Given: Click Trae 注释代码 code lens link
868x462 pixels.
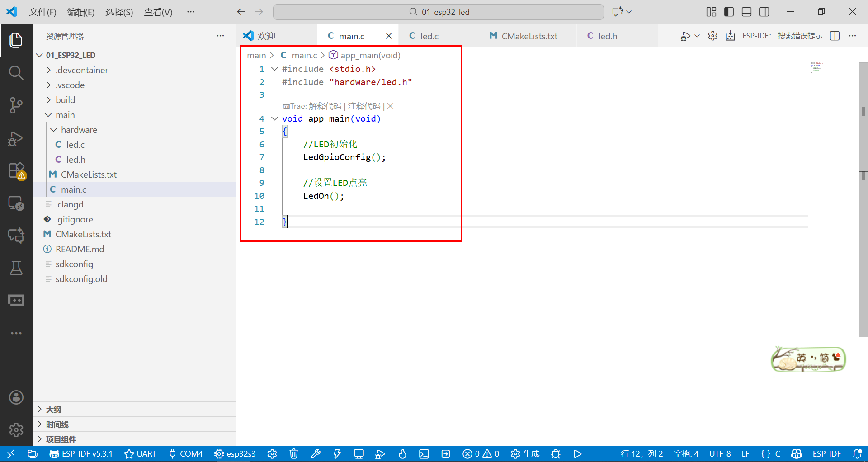Looking at the screenshot, I should point(364,106).
